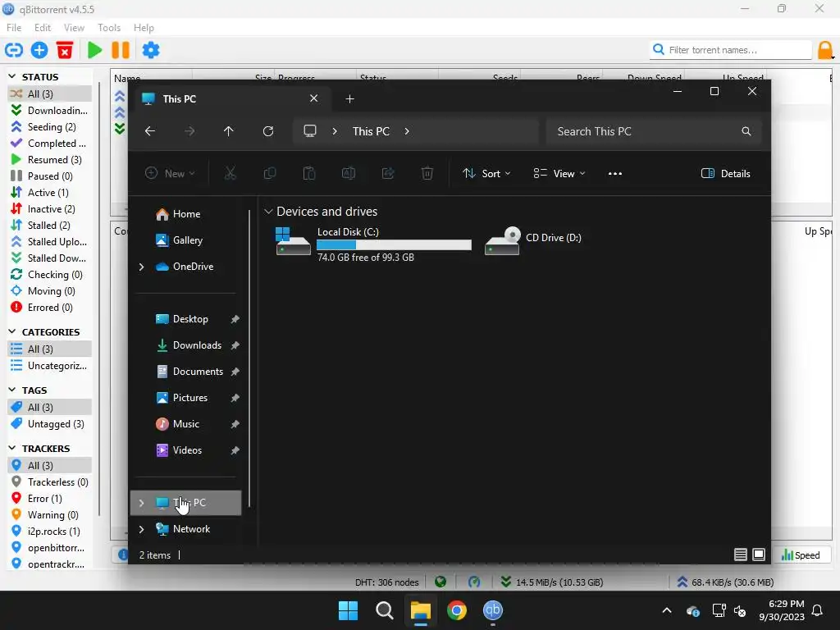Select Seeding (2) status filter

pos(49,127)
